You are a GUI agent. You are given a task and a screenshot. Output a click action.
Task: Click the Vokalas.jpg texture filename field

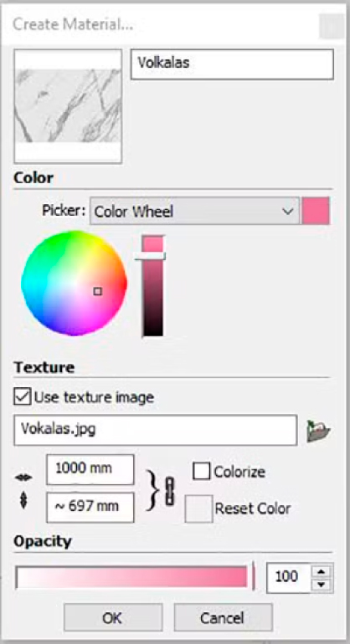[155, 430]
